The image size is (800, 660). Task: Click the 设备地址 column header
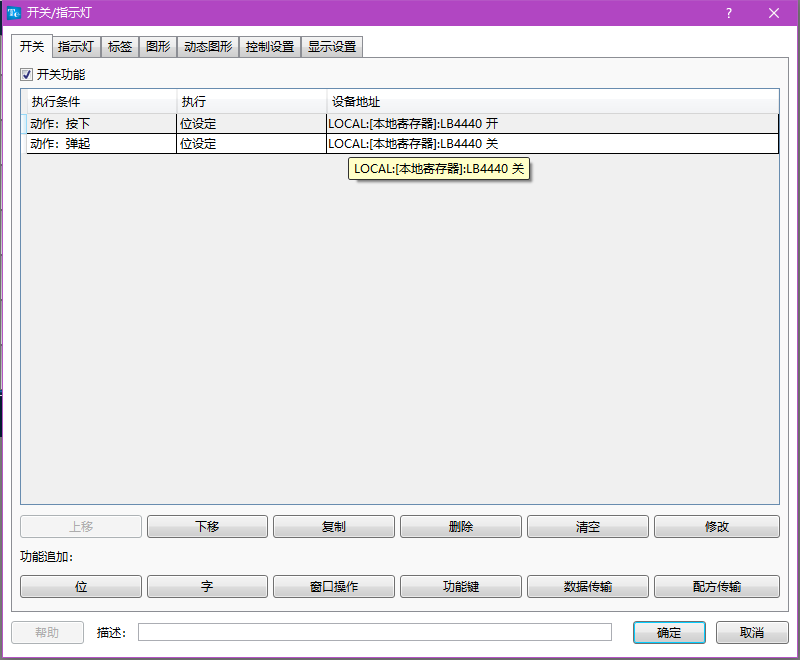tap(553, 101)
